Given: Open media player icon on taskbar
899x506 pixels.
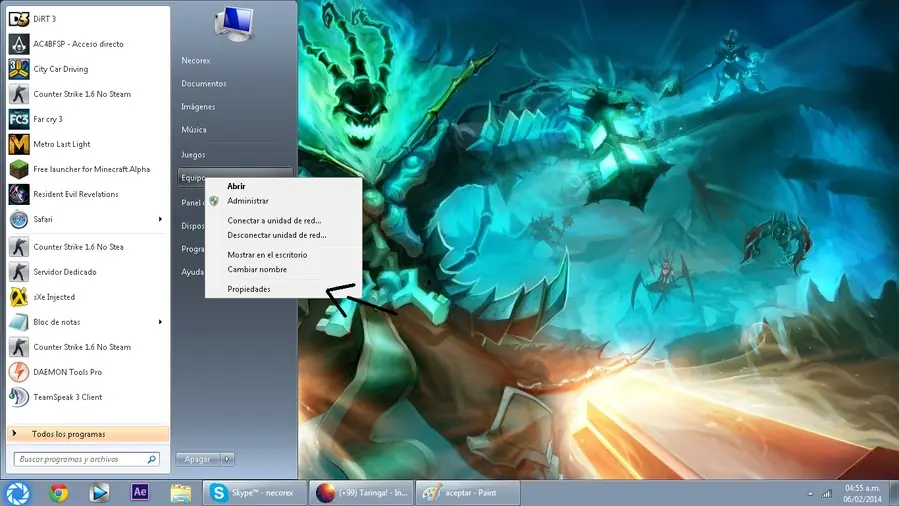Looking at the screenshot, I should click(99, 493).
